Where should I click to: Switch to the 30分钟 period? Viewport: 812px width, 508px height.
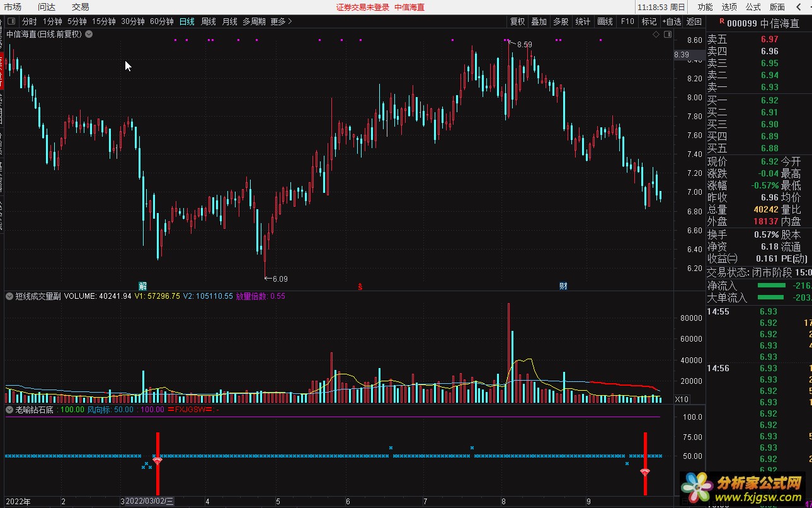pos(133,21)
